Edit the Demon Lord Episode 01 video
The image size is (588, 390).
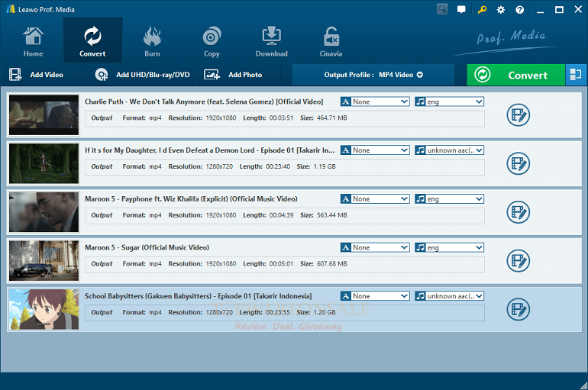click(x=519, y=163)
